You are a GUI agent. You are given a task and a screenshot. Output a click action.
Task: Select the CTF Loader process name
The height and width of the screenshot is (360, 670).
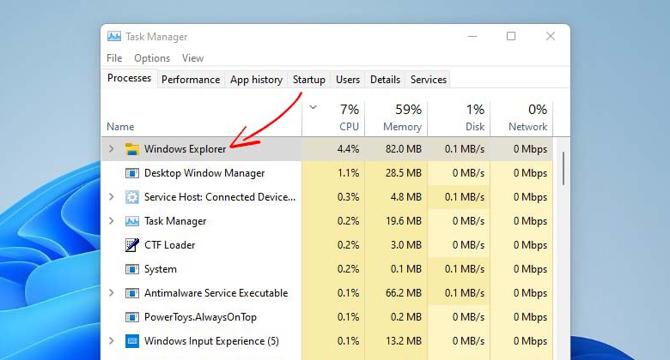(170, 245)
